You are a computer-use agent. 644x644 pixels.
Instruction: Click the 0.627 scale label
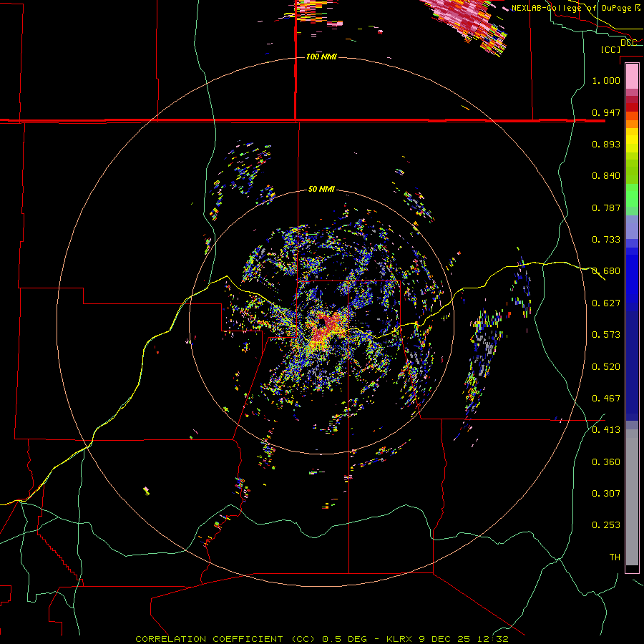click(x=606, y=303)
